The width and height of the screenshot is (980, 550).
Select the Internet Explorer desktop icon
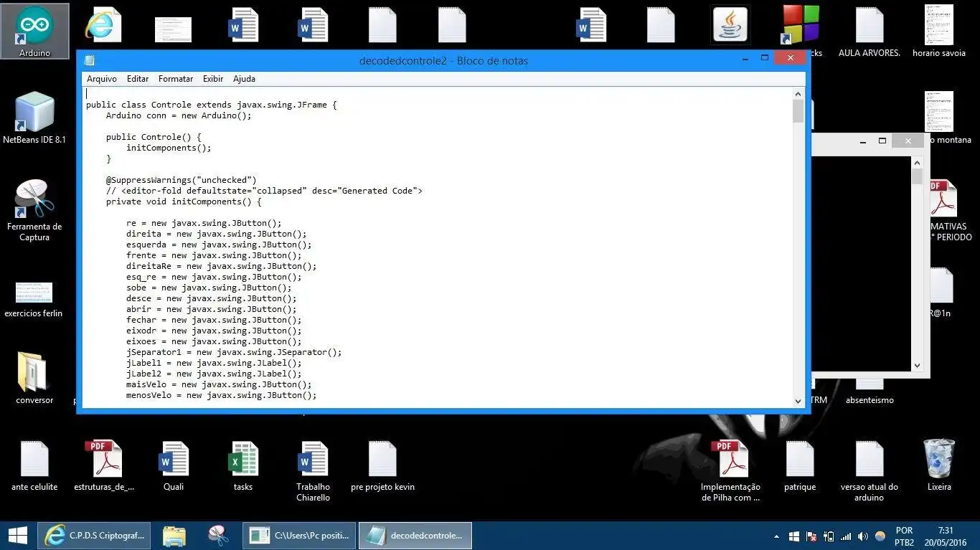[x=103, y=25]
